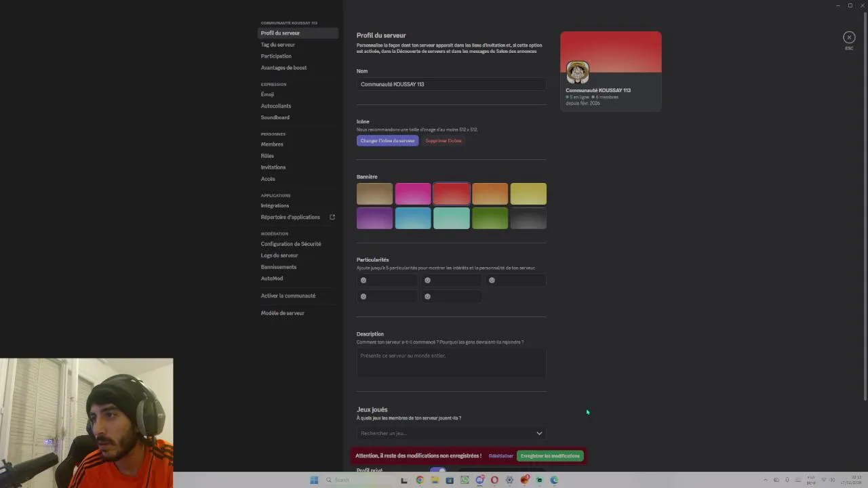The width and height of the screenshot is (868, 488).
Task: Click the 'Particularités' section heading
Action: pyautogui.click(x=372, y=260)
